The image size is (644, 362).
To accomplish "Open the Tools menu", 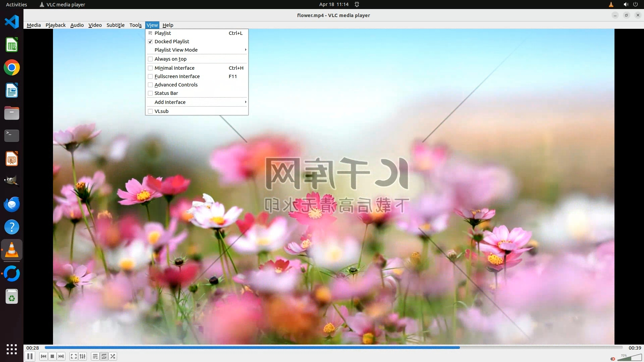I will (136, 25).
